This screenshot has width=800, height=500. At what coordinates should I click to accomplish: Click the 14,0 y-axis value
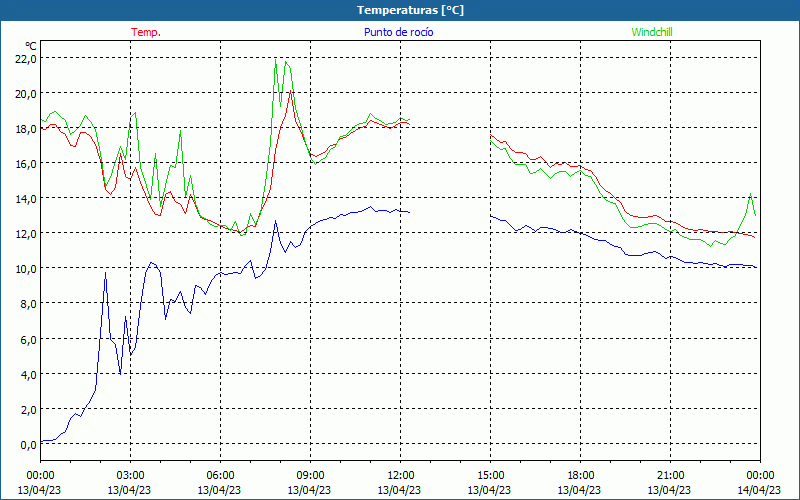[x=27, y=199]
